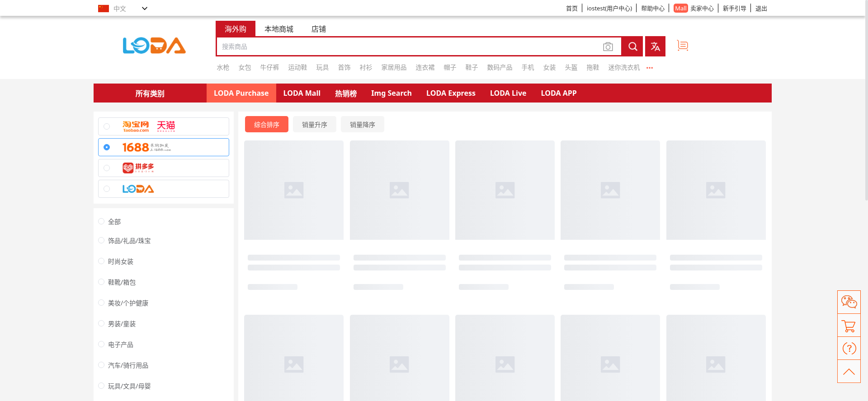The width and height of the screenshot is (868, 401).
Task: Sort results by 销量升序
Action: pyautogui.click(x=314, y=125)
